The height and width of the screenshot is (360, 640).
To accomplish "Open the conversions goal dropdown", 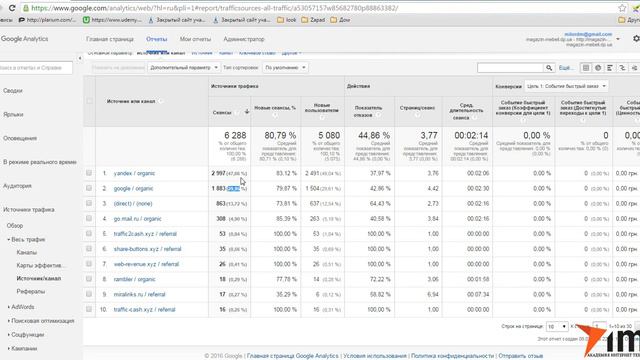I will 566,86.
